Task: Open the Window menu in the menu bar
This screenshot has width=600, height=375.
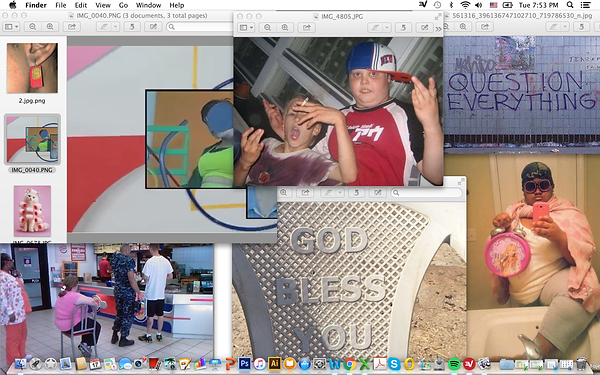Action: tap(148, 5)
